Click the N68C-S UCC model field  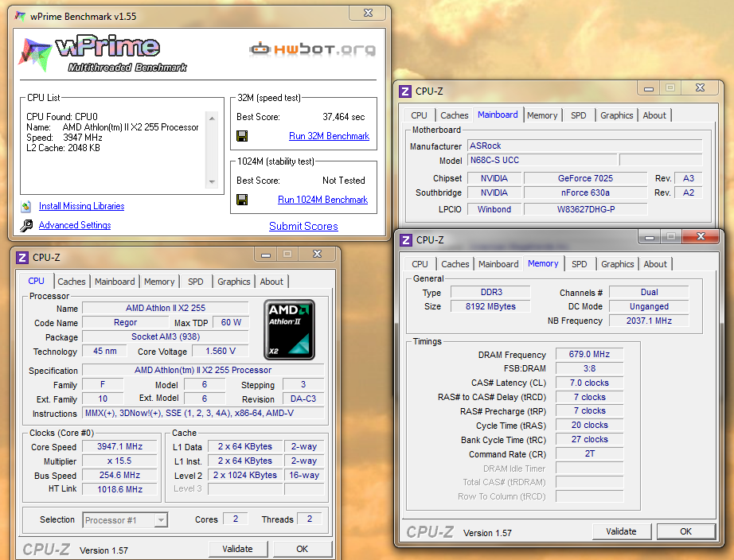(x=541, y=160)
